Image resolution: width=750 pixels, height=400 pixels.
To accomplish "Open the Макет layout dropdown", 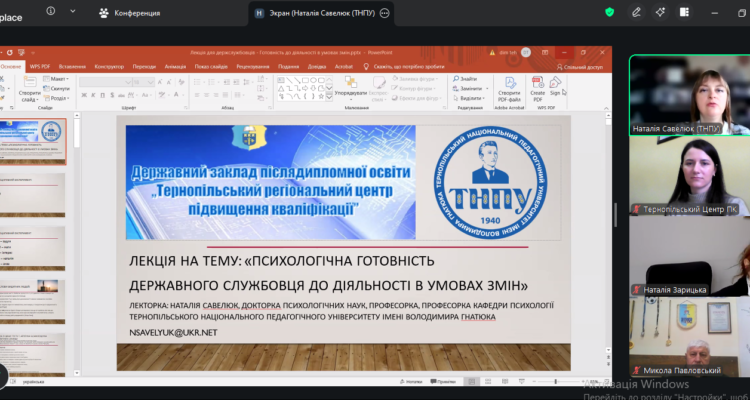I will [x=58, y=78].
